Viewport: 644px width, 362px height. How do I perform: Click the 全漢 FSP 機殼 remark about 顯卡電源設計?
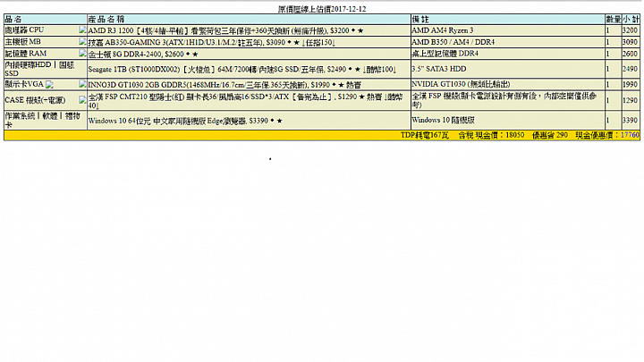tap(504, 100)
